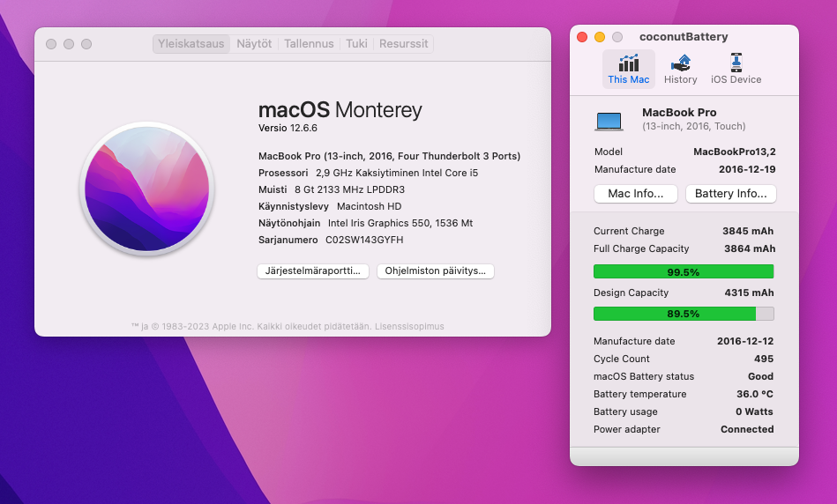
Task: Open the Lisenssisopimus license link
Action: 409,326
